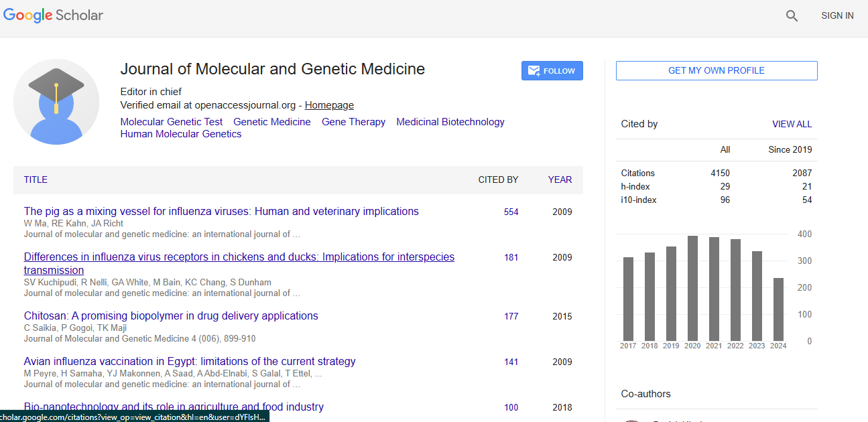This screenshot has width=868, height=422.
Task: Open Avian influenza vaccination in Egypt article
Action: tap(190, 362)
